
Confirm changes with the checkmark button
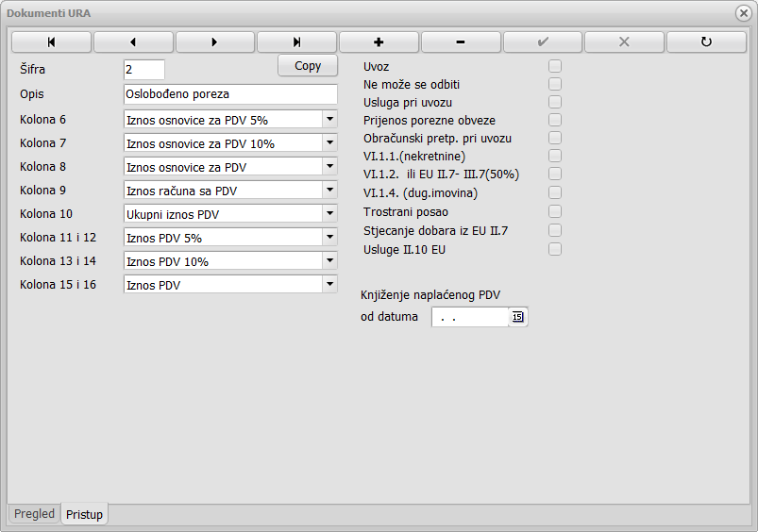pos(543,42)
